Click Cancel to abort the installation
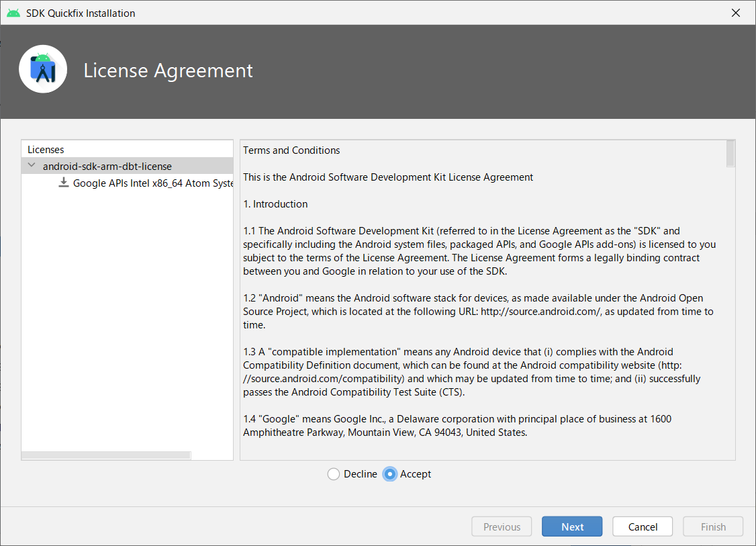Image resolution: width=756 pixels, height=546 pixels. coord(642,526)
